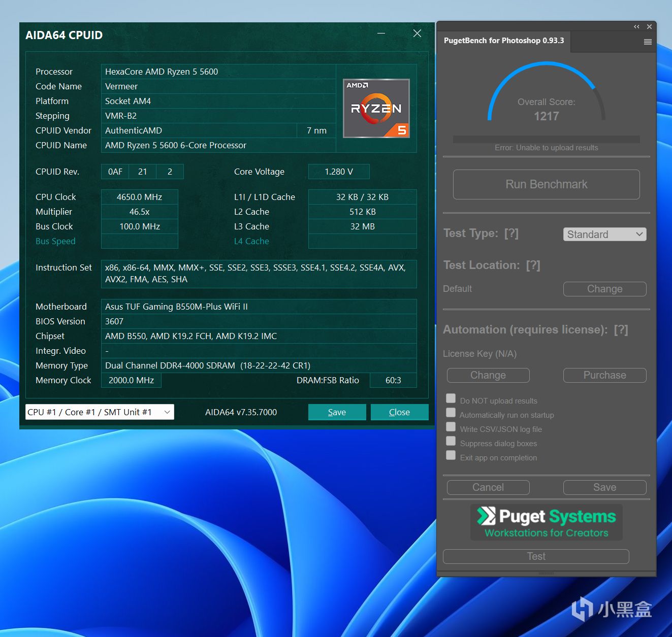
Task: Tick Automatically run on startup
Action: tap(451, 413)
